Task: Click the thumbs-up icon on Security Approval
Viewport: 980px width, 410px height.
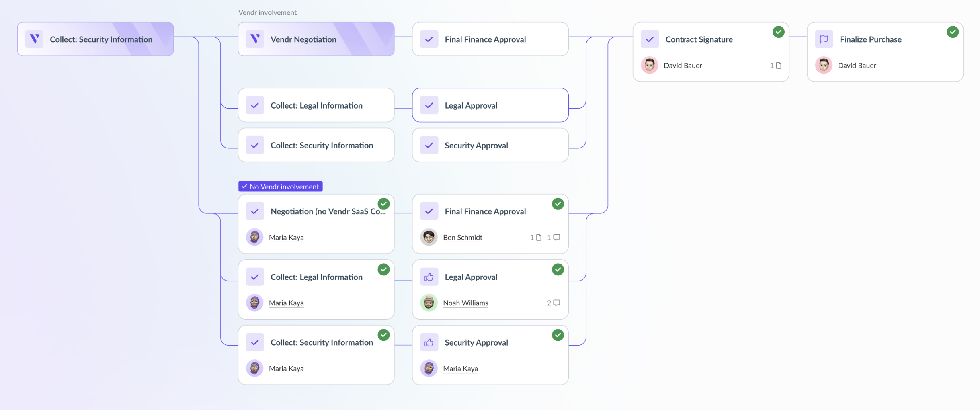Action: (429, 342)
